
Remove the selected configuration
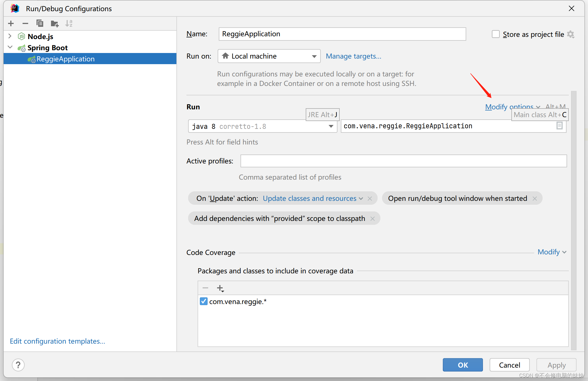pos(25,23)
